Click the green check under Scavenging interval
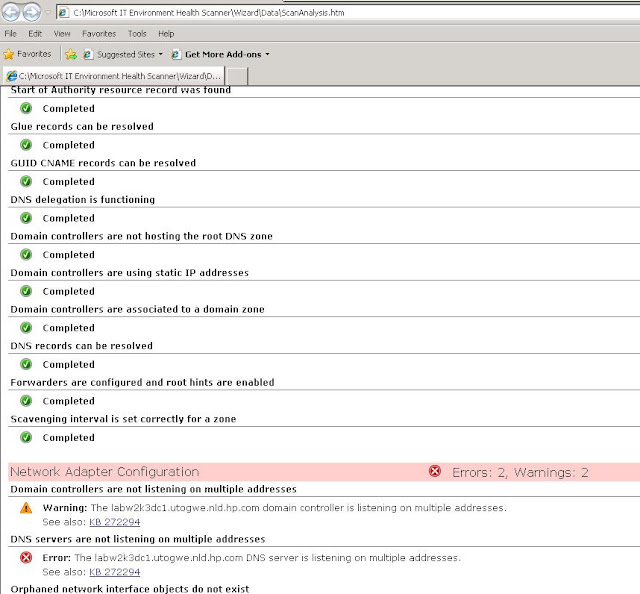Screen dimensions: 640x594 point(26,437)
